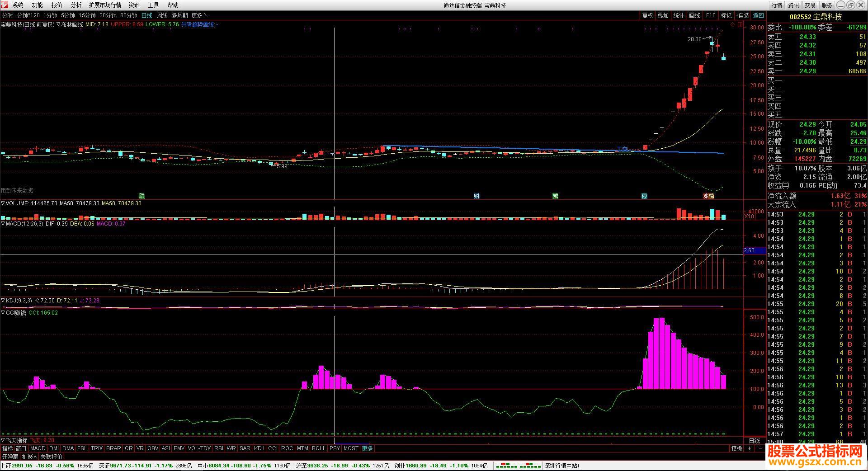
Task: Add stock with +自选 button
Action: click(x=742, y=15)
